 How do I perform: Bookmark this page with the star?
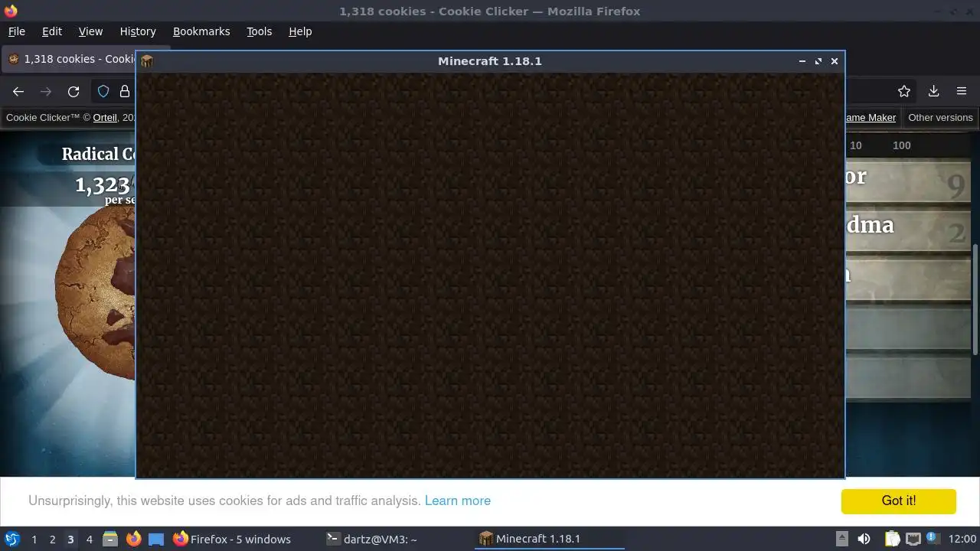coord(904,91)
